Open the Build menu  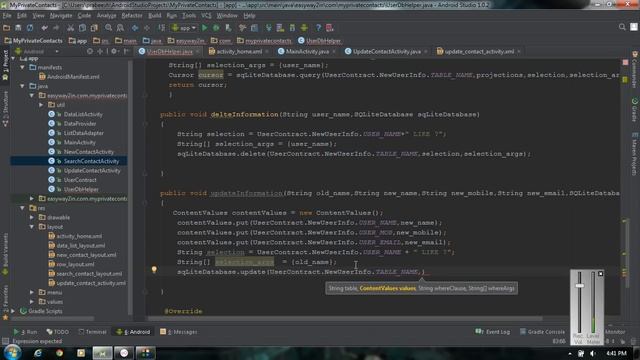point(154,16)
